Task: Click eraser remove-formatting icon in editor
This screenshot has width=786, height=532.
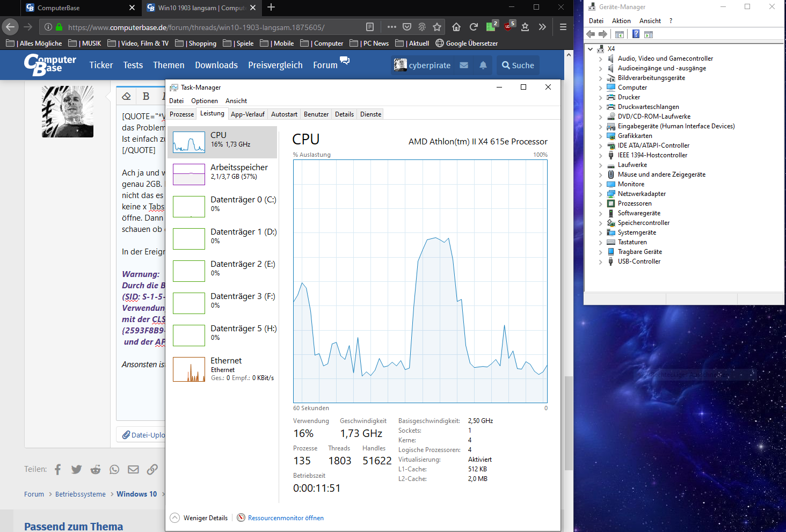Action: point(127,96)
